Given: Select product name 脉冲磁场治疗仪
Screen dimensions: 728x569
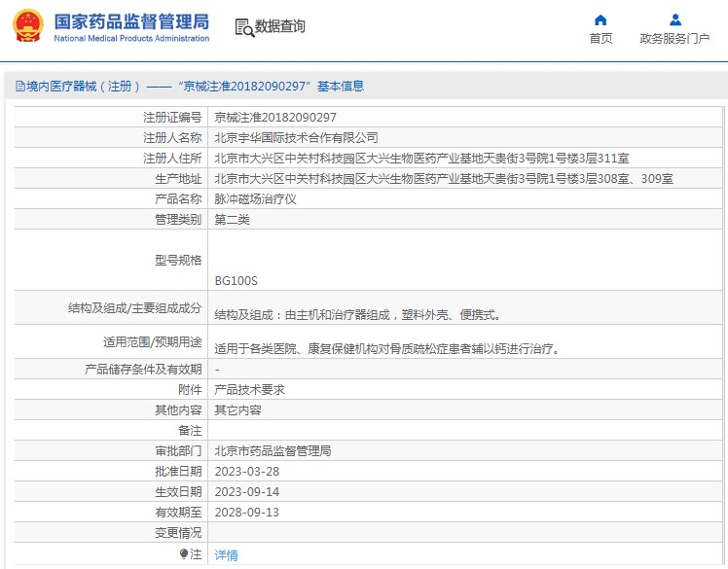Looking at the screenshot, I should (255, 199).
